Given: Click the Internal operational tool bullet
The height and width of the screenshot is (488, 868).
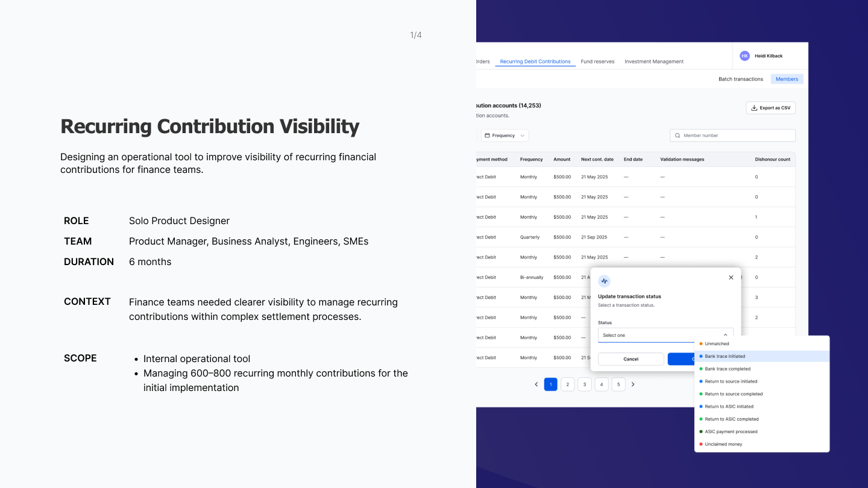Looking at the screenshot, I should (197, 359).
